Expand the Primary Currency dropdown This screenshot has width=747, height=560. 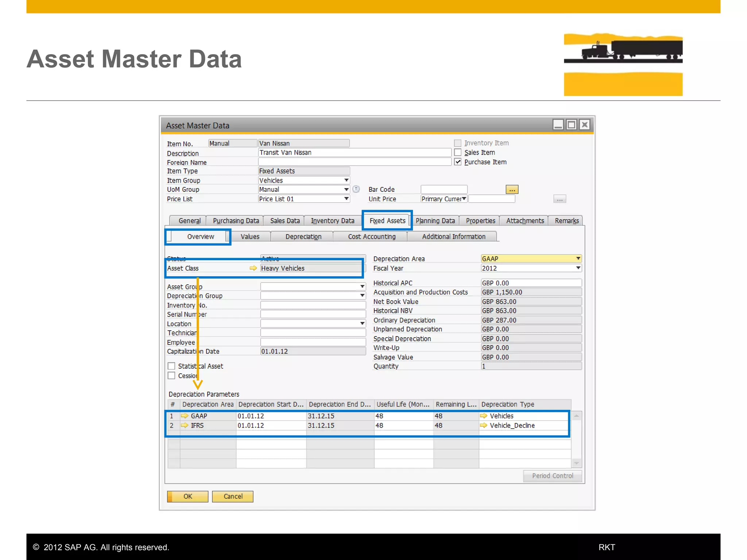coord(464,199)
